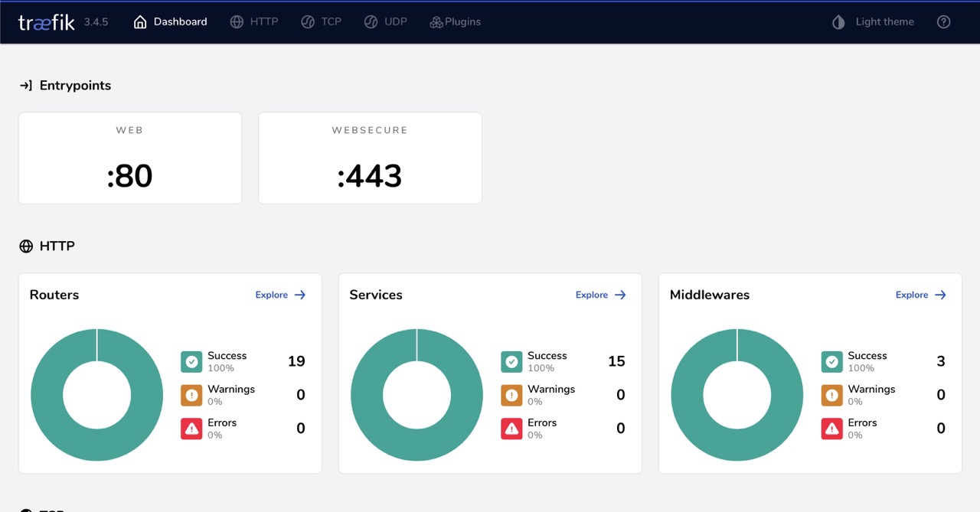Image resolution: width=980 pixels, height=512 pixels.
Task: Click the Errors indicator in the Routers card
Action: click(191, 428)
